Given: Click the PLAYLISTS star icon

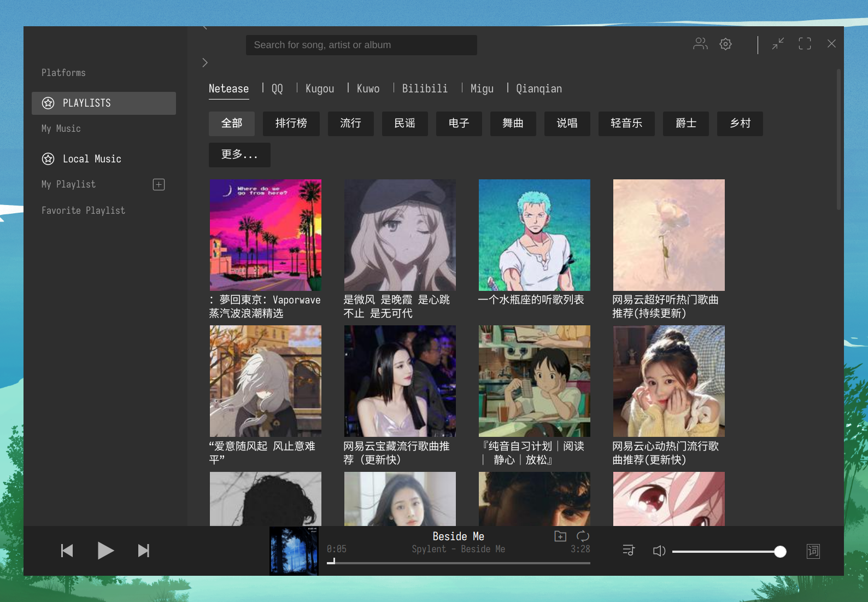Looking at the screenshot, I should [48, 103].
